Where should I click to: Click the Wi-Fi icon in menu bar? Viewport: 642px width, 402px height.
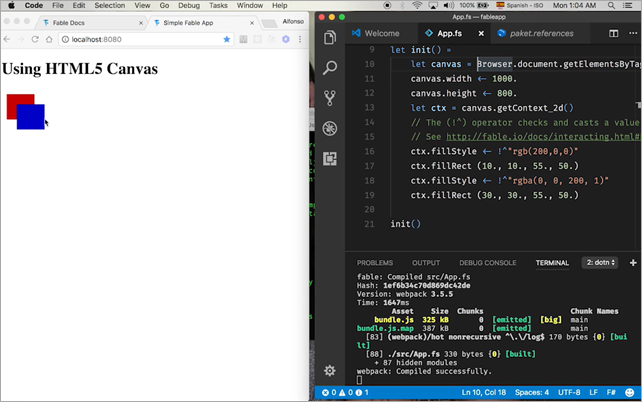(x=417, y=5)
